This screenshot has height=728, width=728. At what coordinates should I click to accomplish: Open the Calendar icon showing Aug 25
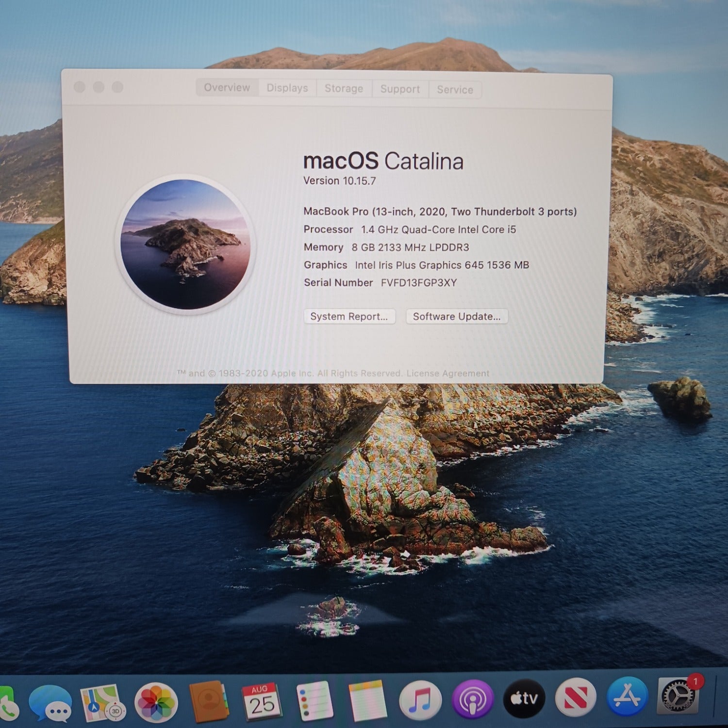(262, 701)
